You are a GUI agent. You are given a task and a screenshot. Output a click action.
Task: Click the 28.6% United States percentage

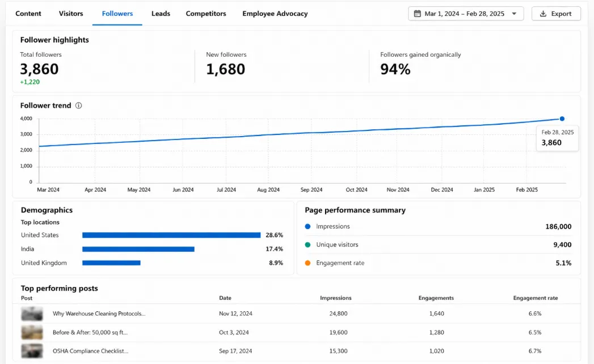coord(274,235)
